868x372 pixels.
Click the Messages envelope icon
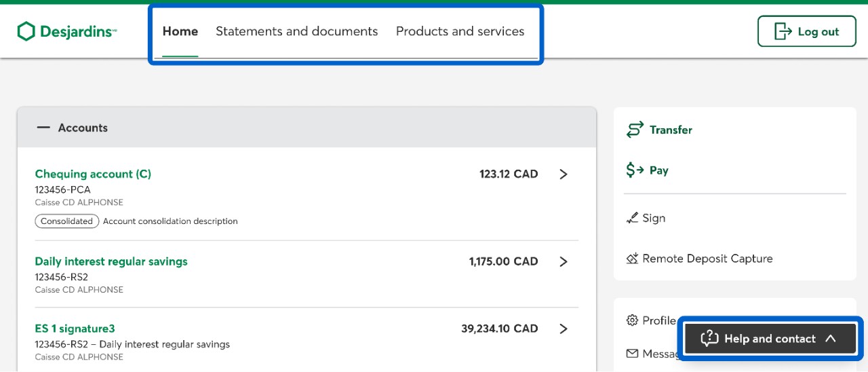click(x=632, y=354)
